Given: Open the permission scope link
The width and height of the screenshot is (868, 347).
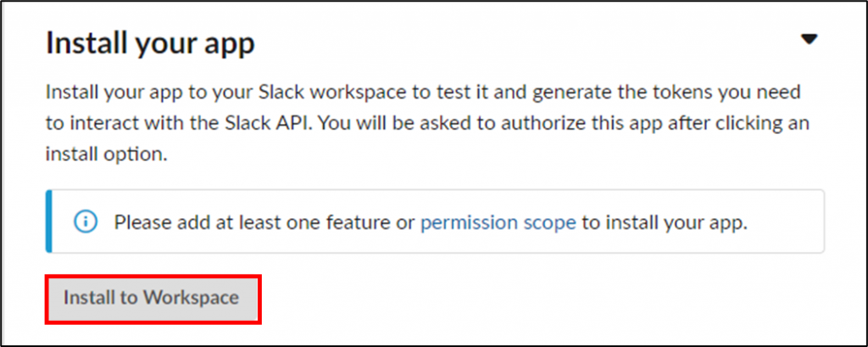Looking at the screenshot, I should tap(498, 222).
